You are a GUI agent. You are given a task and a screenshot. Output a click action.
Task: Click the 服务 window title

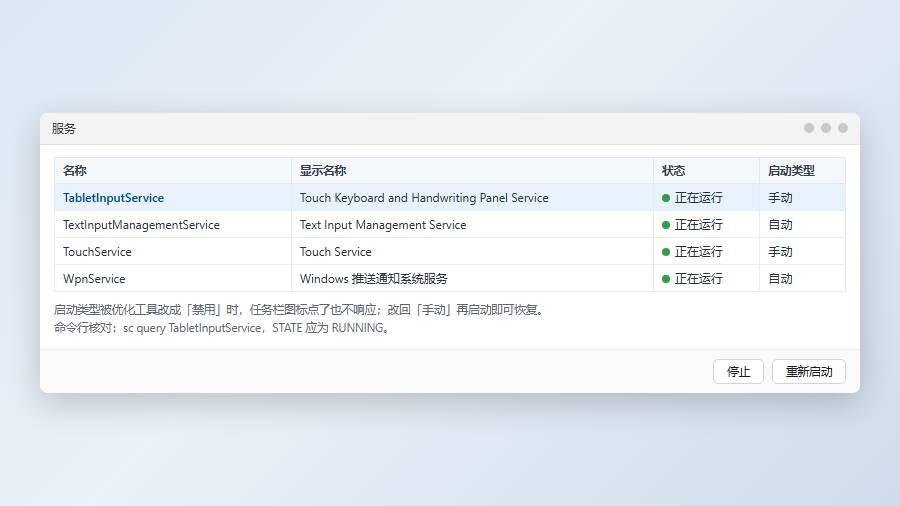point(64,129)
